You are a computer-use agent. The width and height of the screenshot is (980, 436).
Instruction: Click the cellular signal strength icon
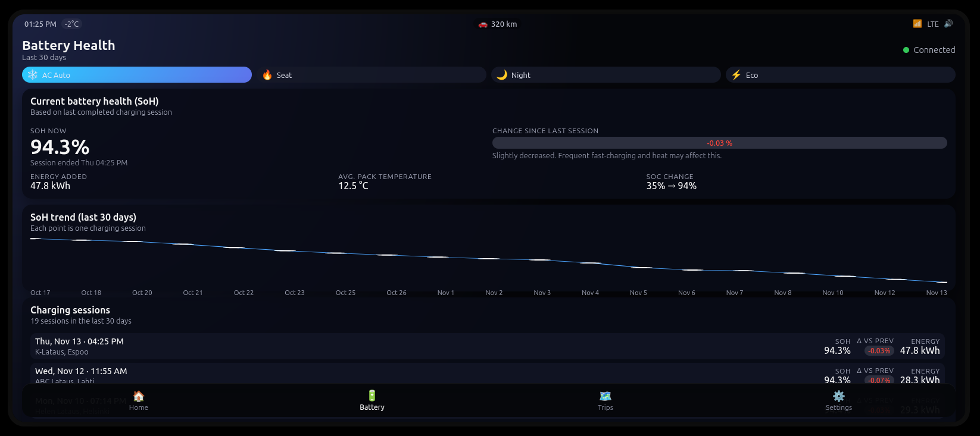tap(917, 24)
